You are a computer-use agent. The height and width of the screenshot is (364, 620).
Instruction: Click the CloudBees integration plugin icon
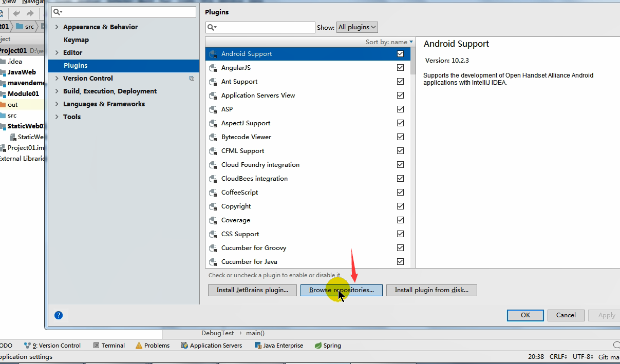(x=213, y=179)
